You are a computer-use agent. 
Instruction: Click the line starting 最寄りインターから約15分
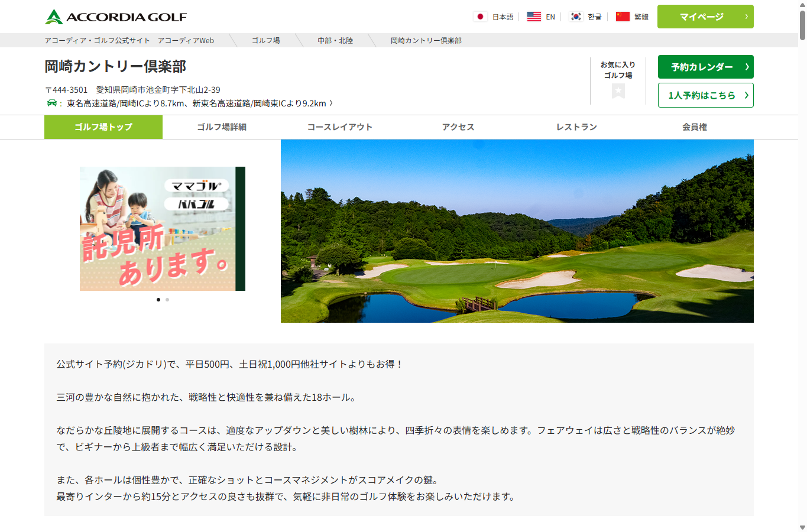(287, 497)
